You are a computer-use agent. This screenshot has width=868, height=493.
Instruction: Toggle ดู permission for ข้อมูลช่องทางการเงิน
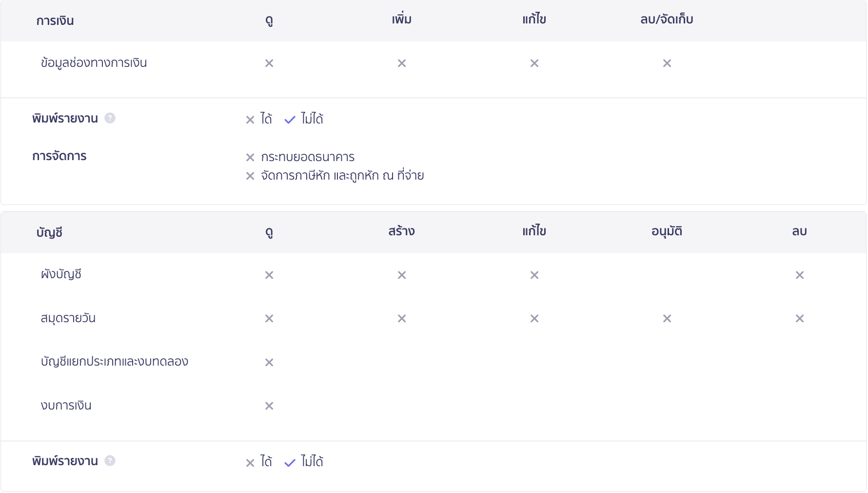pos(269,62)
